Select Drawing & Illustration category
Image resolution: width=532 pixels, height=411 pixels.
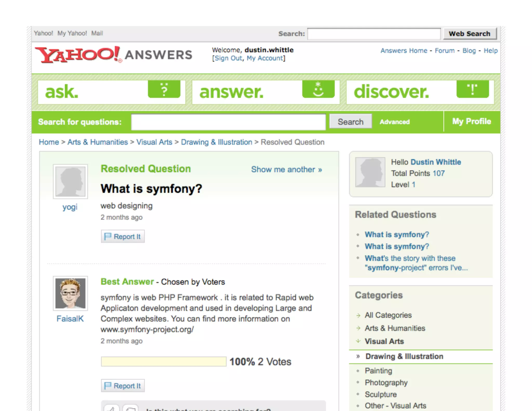coord(404,356)
